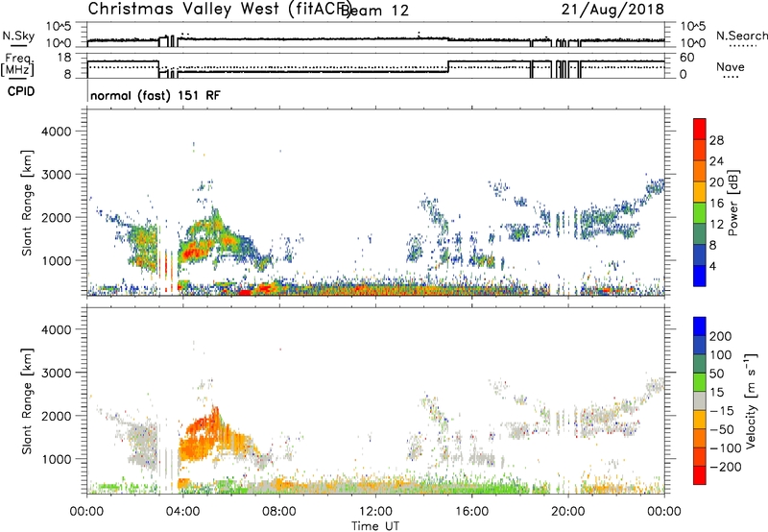The image size is (768, 532).
Task: Click the 'Slant Range [km]' label of the power panel
Action: tap(27, 203)
